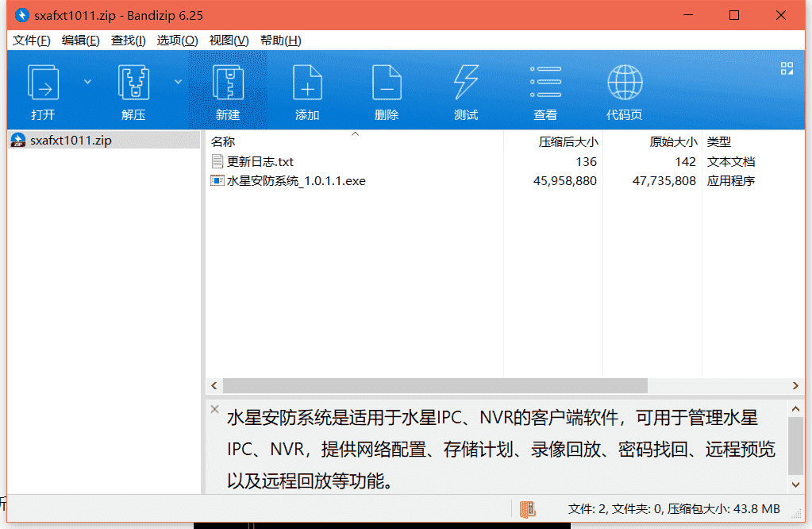Close the archive comment pane with X
The image size is (812, 529).
click(x=214, y=409)
